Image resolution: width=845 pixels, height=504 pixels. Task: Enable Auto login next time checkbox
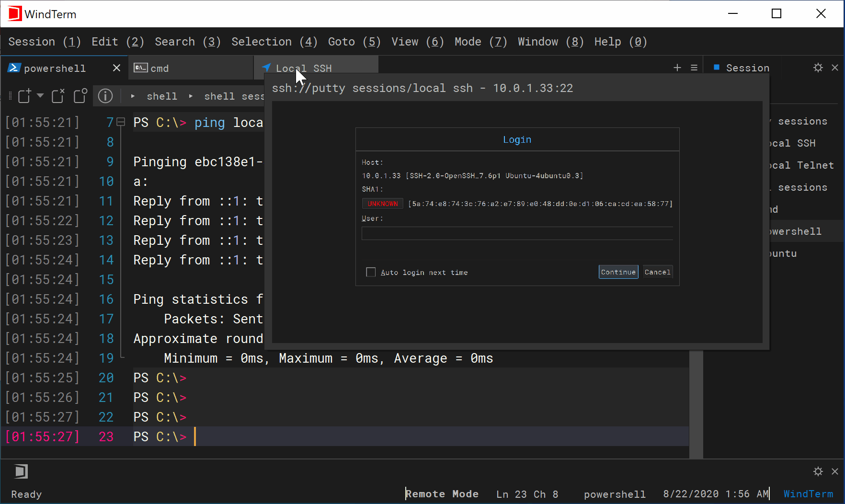point(371,272)
